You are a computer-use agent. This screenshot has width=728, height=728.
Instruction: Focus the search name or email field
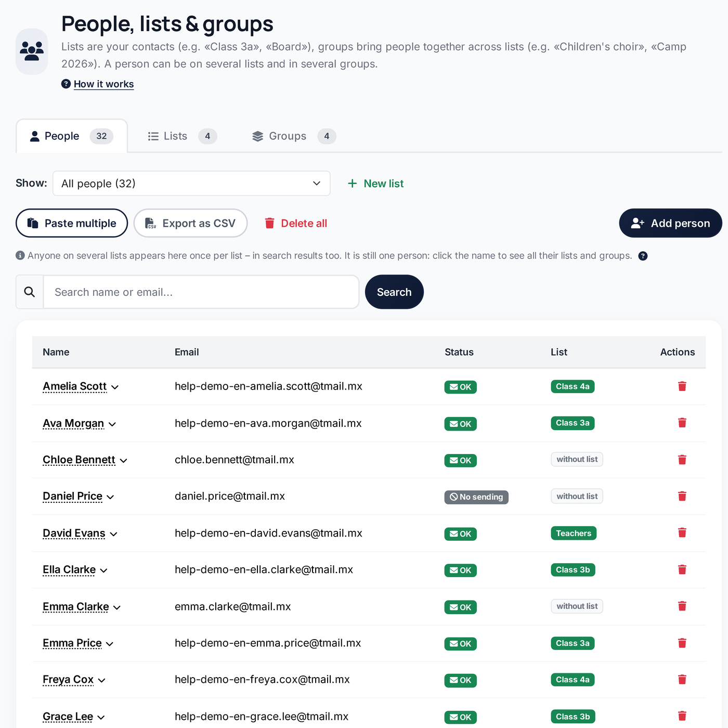(x=201, y=292)
